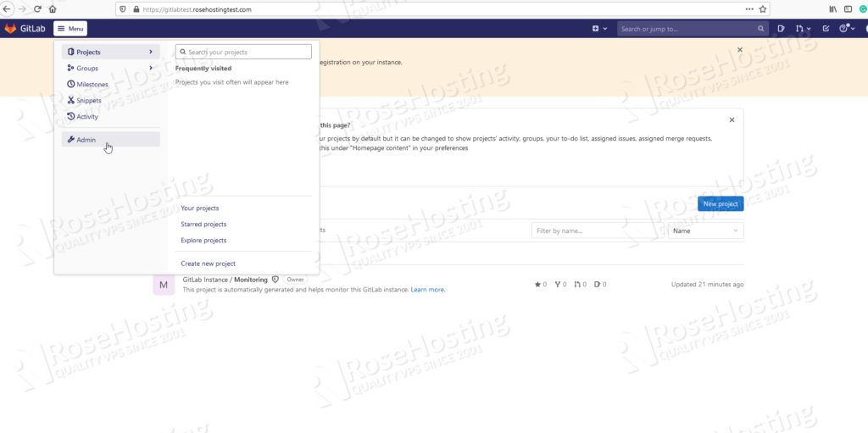868x433 pixels.
Task: Select Snippets in the menu
Action: point(111,101)
